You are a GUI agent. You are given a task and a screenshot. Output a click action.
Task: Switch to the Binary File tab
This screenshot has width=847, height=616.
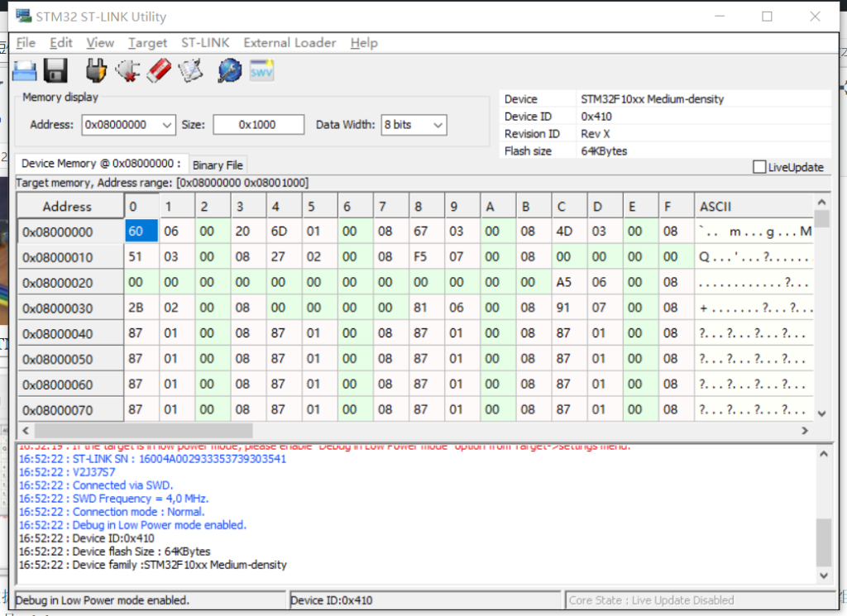(x=218, y=165)
